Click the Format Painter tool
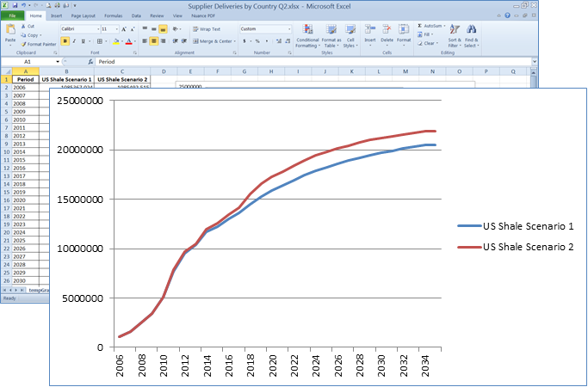Screen dimensions: 588x387 pyautogui.click(x=39, y=44)
